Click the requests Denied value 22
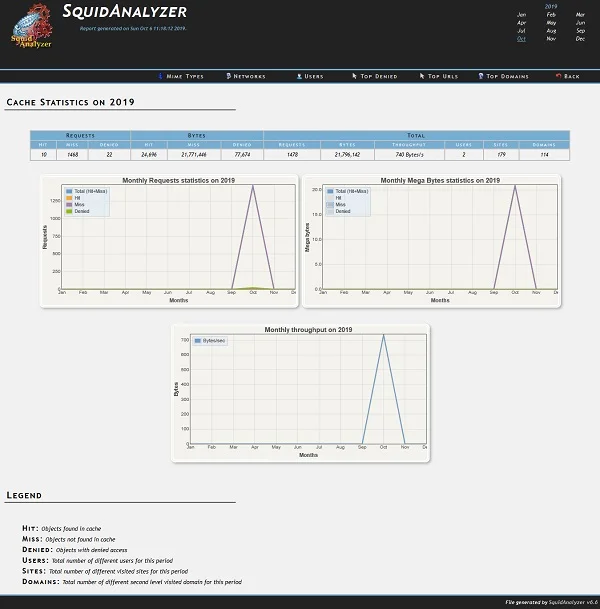This screenshot has width=600, height=609. tap(109, 155)
